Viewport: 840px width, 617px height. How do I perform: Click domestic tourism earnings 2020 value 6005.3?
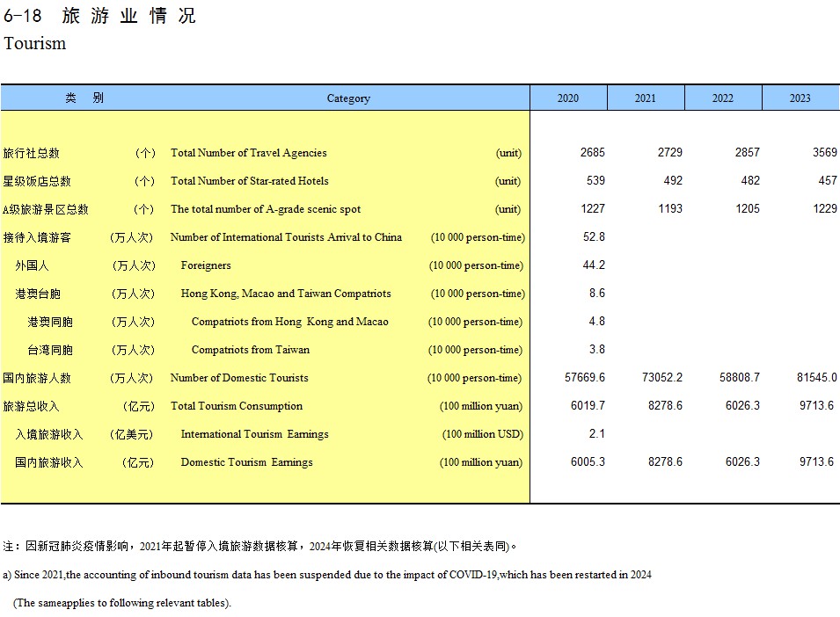pyautogui.click(x=588, y=461)
